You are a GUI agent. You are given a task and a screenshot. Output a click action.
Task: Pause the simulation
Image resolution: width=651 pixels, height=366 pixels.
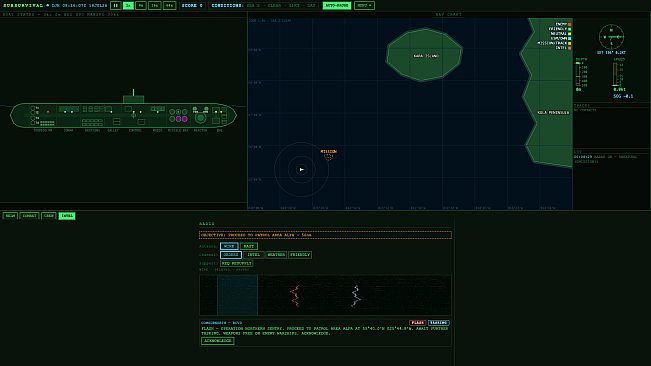115,5
